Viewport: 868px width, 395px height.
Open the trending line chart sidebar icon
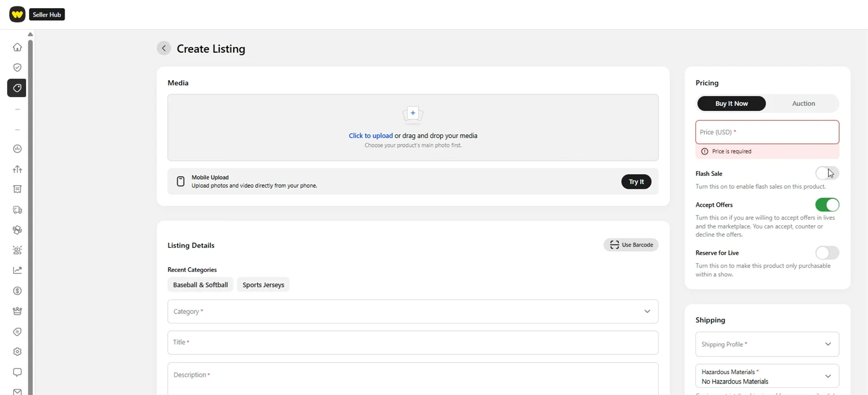pos(17,270)
